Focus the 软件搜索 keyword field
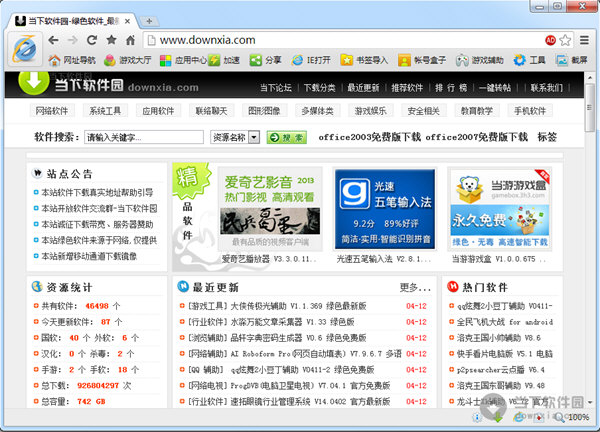The height and width of the screenshot is (432, 600). (143, 137)
